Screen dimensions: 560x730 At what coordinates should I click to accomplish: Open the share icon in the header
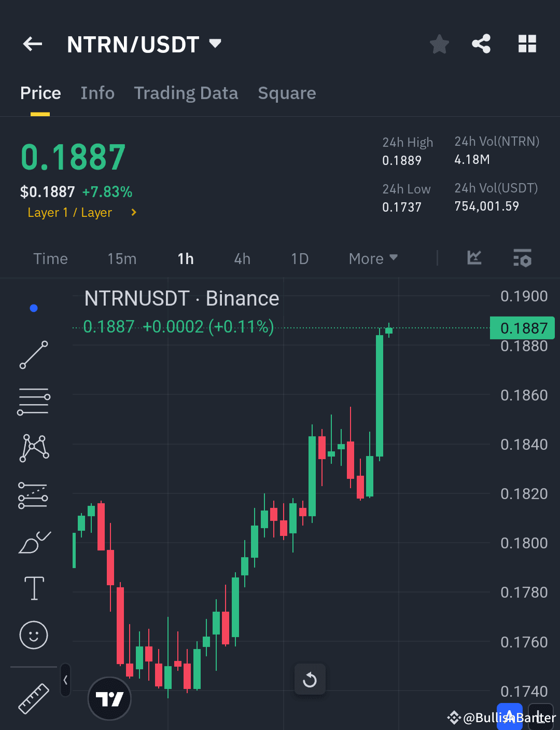[481, 44]
